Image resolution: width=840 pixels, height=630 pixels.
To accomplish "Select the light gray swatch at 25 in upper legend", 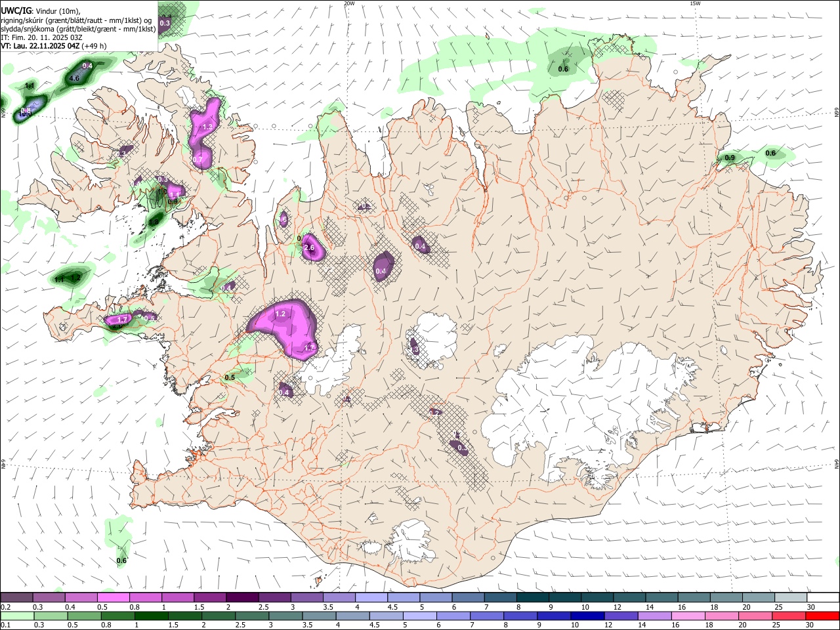I will [x=791, y=597].
